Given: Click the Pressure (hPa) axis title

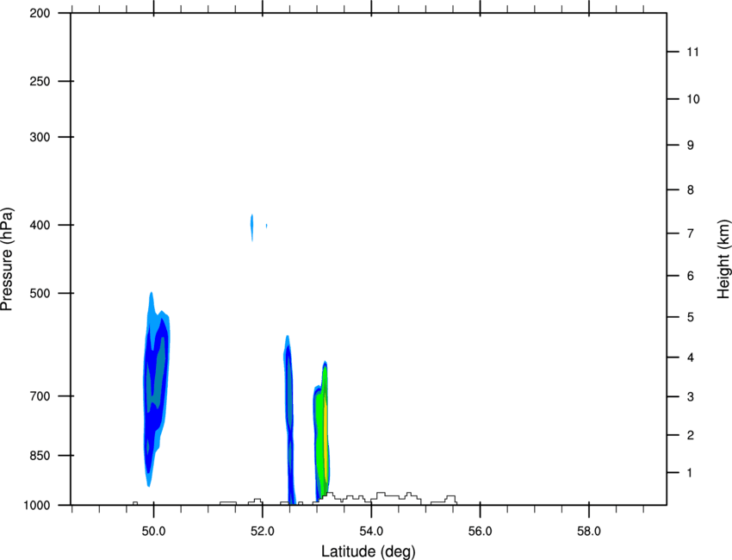Looking at the screenshot, I should [7, 259].
